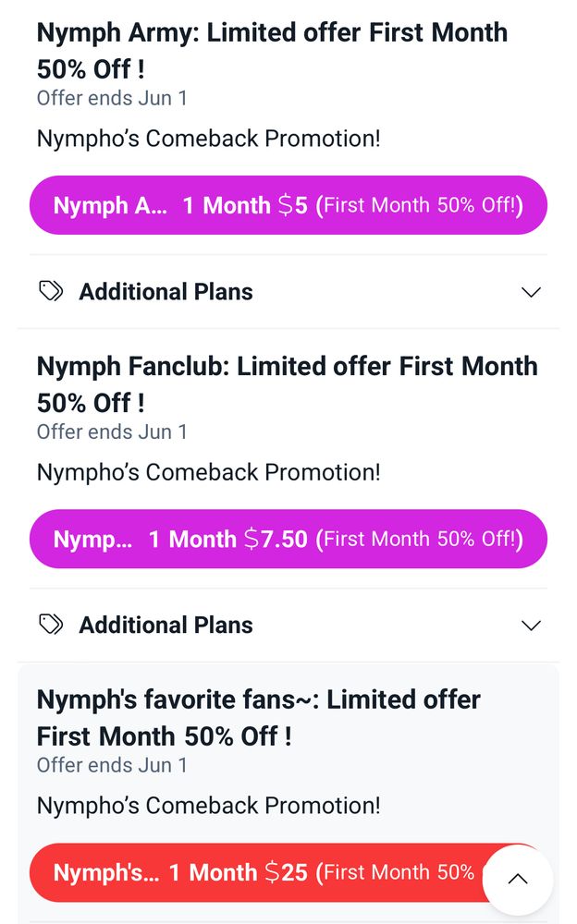Click the tag icon under Nymph Army plan

click(x=51, y=292)
